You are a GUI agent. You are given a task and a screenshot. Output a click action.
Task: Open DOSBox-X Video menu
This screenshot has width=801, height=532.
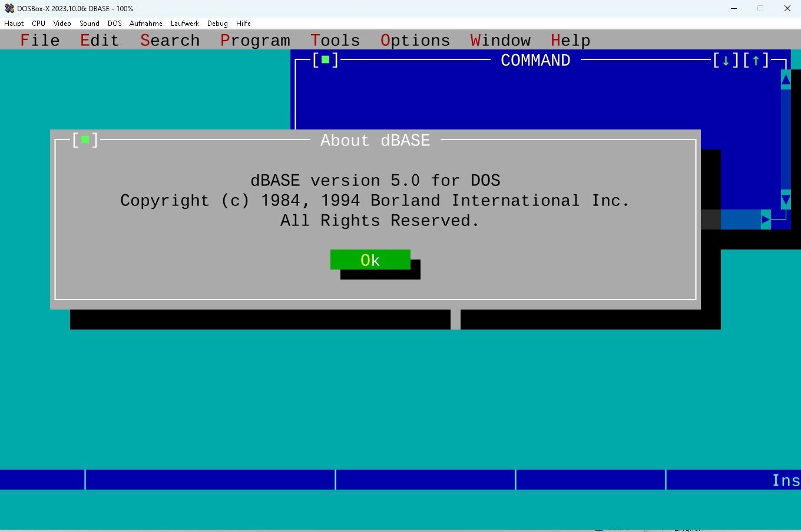pos(62,24)
